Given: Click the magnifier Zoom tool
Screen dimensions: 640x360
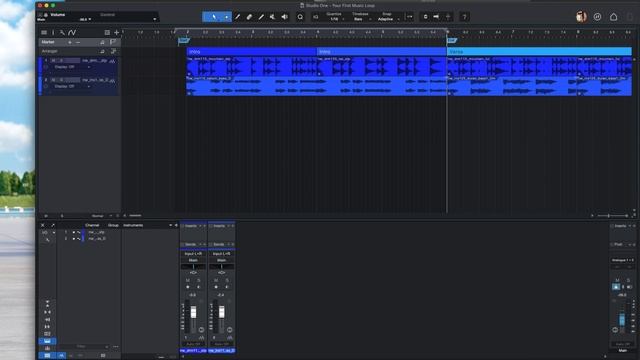Looking at the screenshot, I should pyautogui.click(x=300, y=17).
